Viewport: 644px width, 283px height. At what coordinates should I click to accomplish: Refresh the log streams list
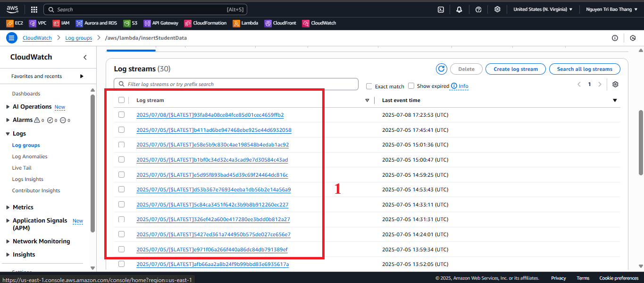(x=442, y=69)
